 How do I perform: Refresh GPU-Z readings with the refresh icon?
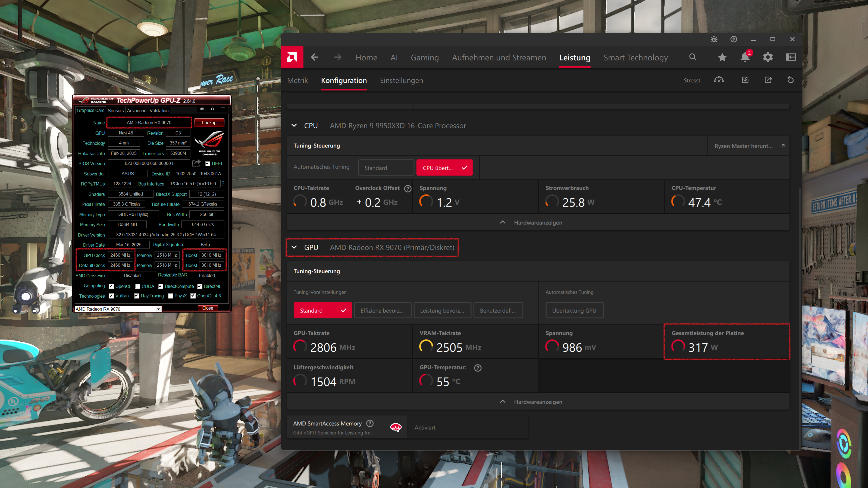click(x=212, y=109)
